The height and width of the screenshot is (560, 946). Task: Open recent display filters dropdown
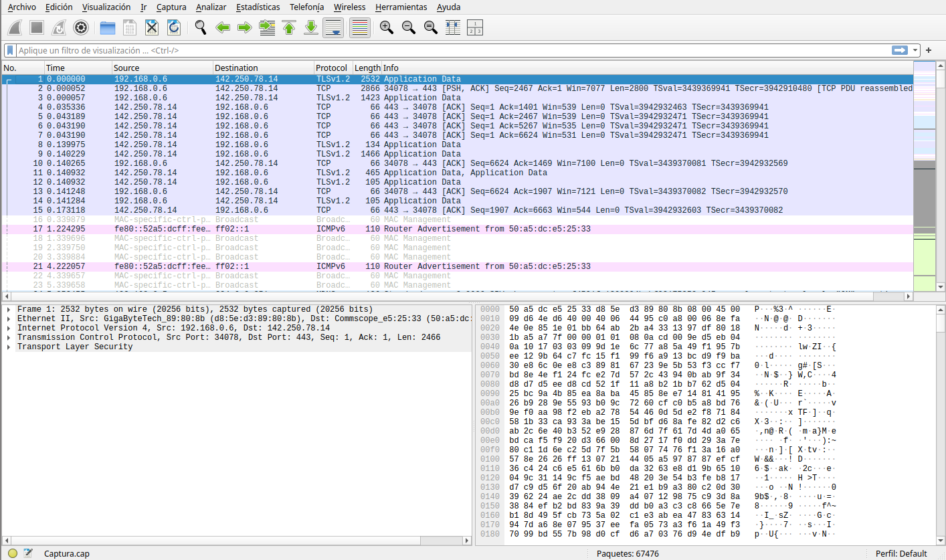[x=915, y=50]
